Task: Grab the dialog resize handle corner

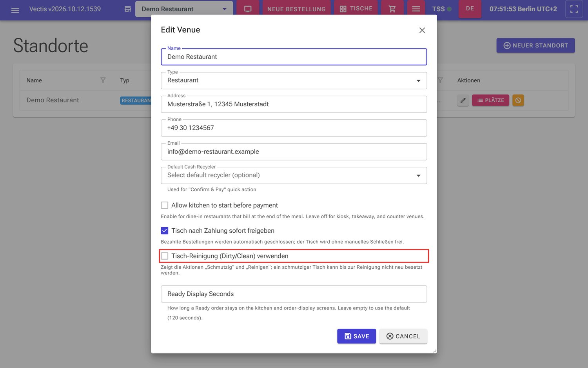Action: click(x=434, y=351)
